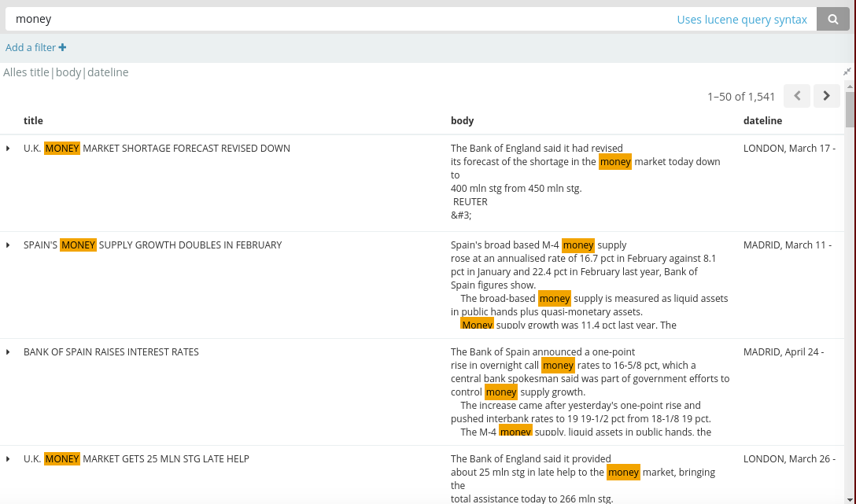Expand U.K. Money Market Gets 25 Mln row
Image resolution: width=856 pixels, height=504 pixels.
coord(8,459)
